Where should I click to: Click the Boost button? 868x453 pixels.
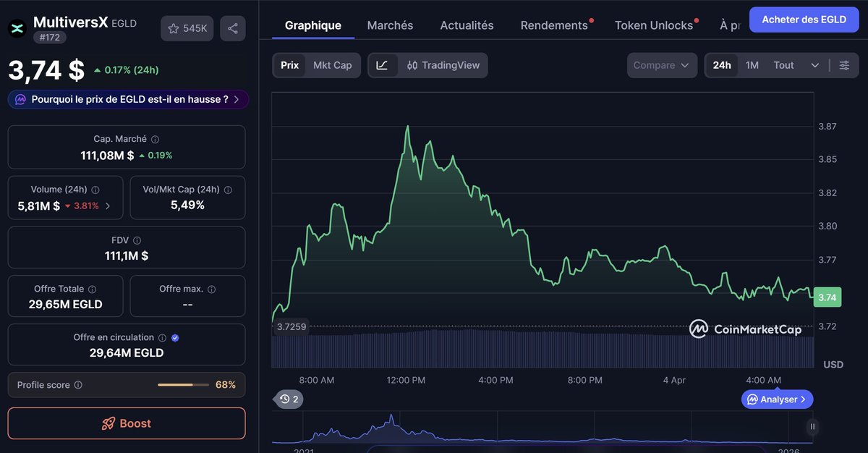[x=127, y=423]
